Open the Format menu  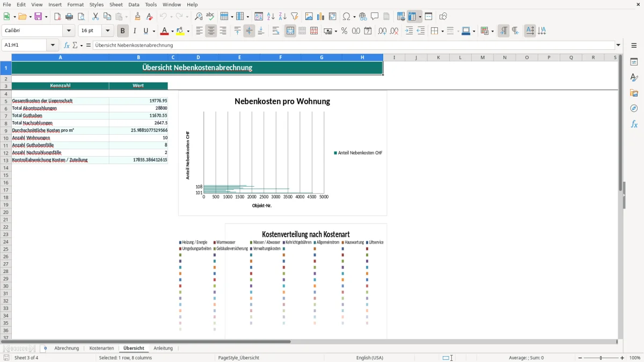[x=75, y=4]
